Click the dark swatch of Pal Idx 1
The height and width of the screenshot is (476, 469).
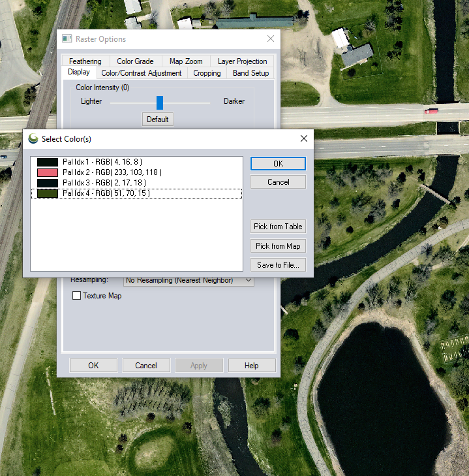pos(48,162)
